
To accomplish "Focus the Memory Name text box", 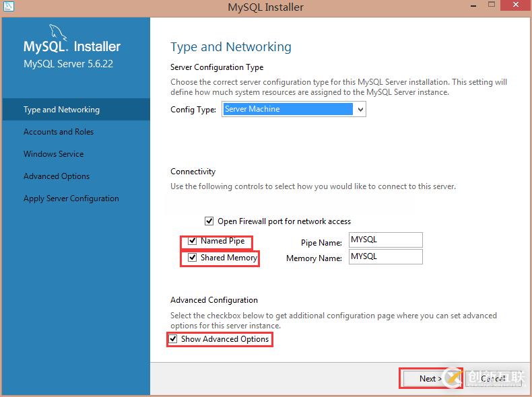I will 385,257.
